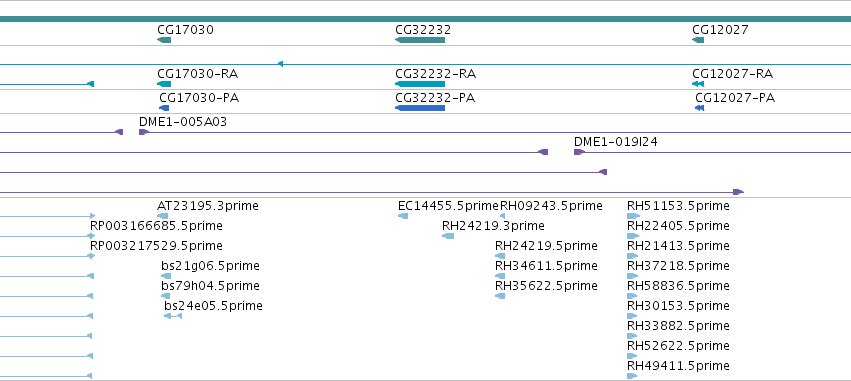Image resolution: width=851 pixels, height=381 pixels.
Task: Select the CG32232-PA protein bar
Action: click(420, 108)
